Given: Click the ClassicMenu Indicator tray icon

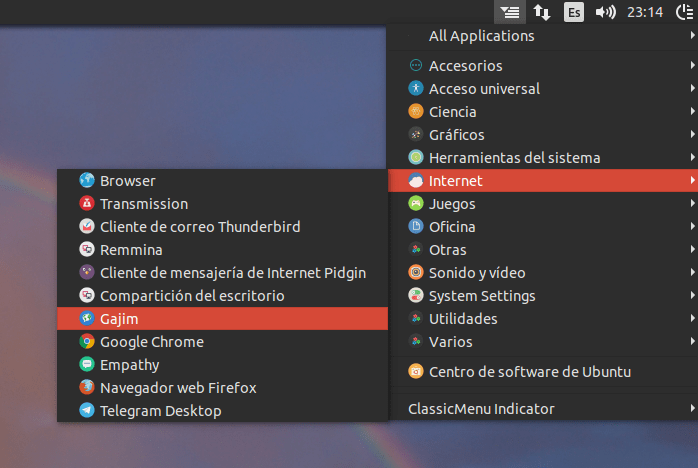Looking at the screenshot, I should 510,12.
